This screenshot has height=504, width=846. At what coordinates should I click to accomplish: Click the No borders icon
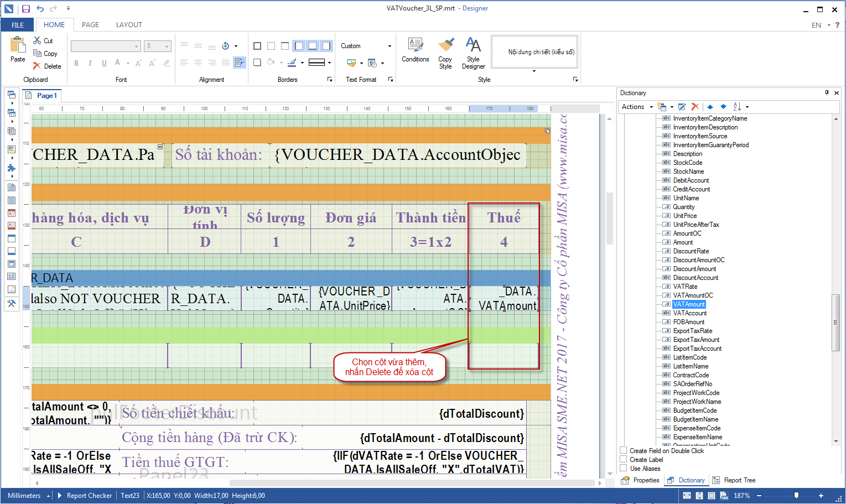pos(271,46)
